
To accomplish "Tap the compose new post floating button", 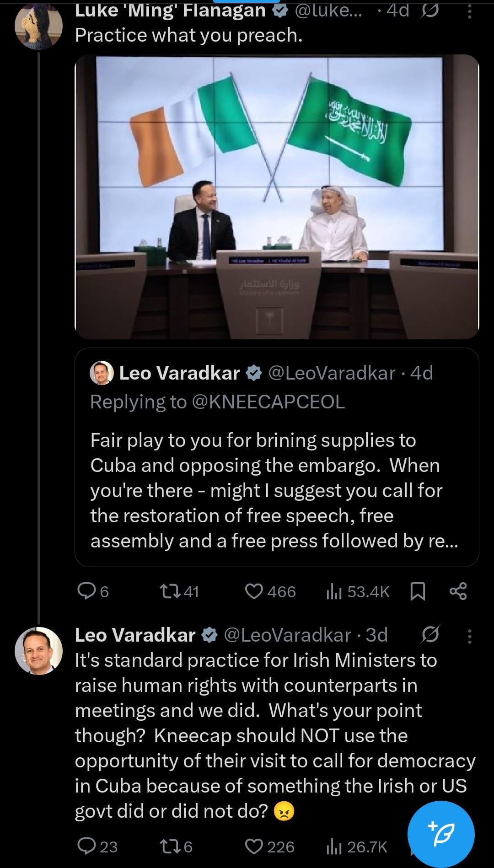I will point(441,834).
